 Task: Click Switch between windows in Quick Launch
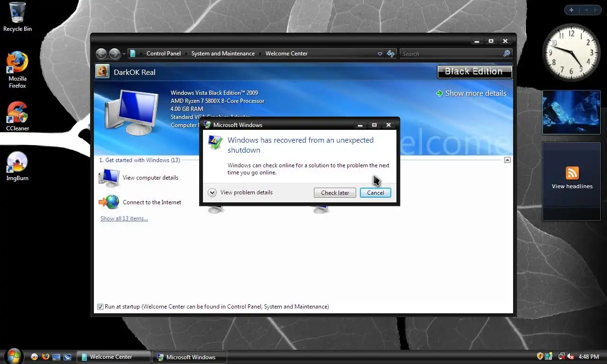(x=67, y=357)
